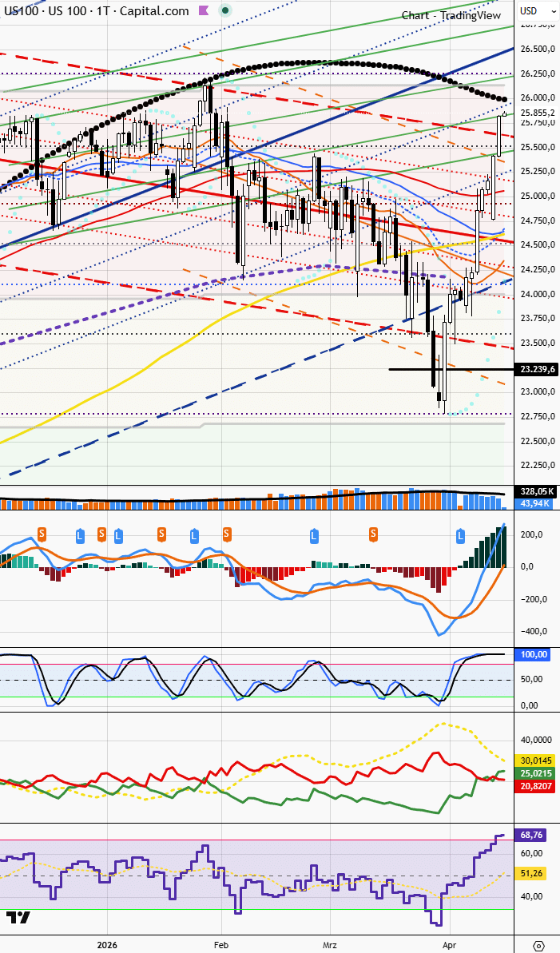Click the green 25,0215 DMI value label
This screenshot has width=560, height=953.
coord(535,773)
